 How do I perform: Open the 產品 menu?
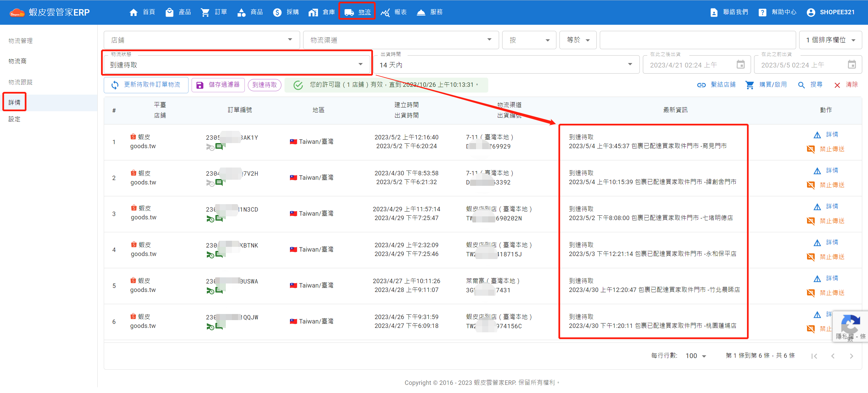click(178, 12)
